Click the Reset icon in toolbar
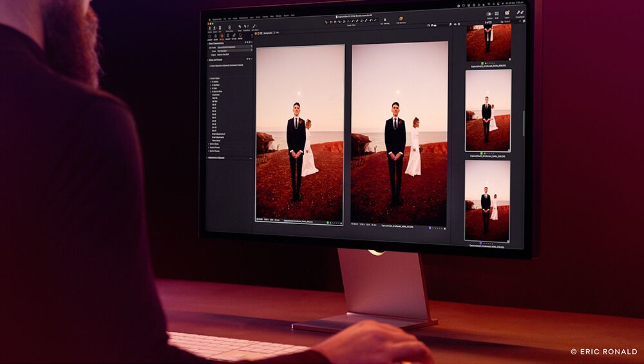Screen dimensions: 644x364 pyautogui.click(x=240, y=28)
